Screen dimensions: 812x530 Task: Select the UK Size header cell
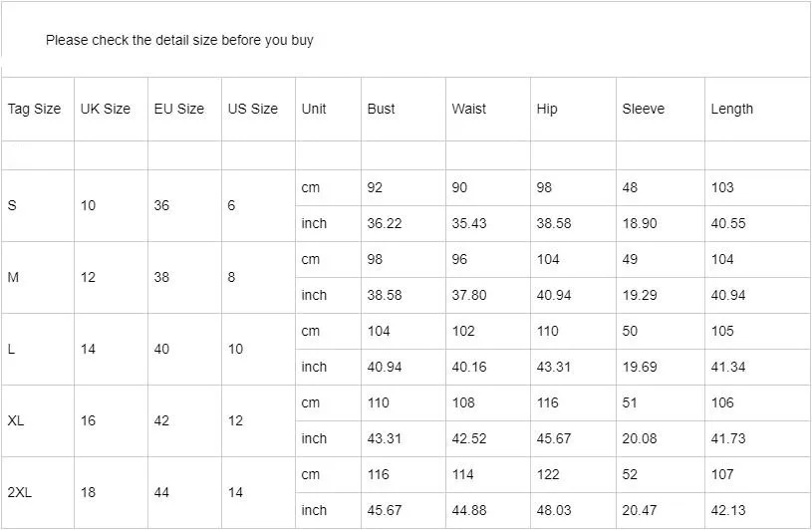[106, 109]
